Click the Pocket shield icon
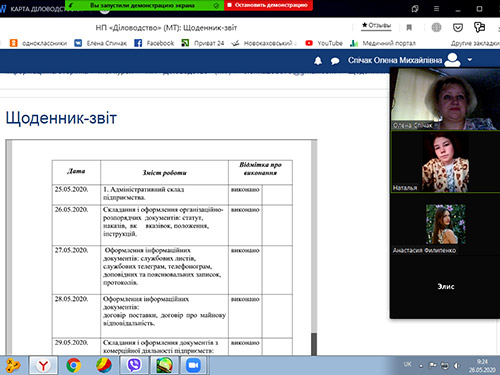 [458, 28]
